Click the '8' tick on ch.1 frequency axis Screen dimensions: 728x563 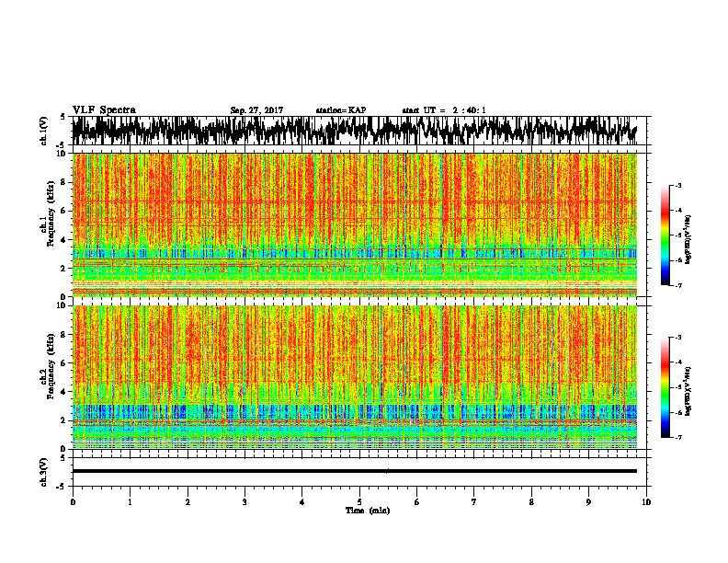63,182
